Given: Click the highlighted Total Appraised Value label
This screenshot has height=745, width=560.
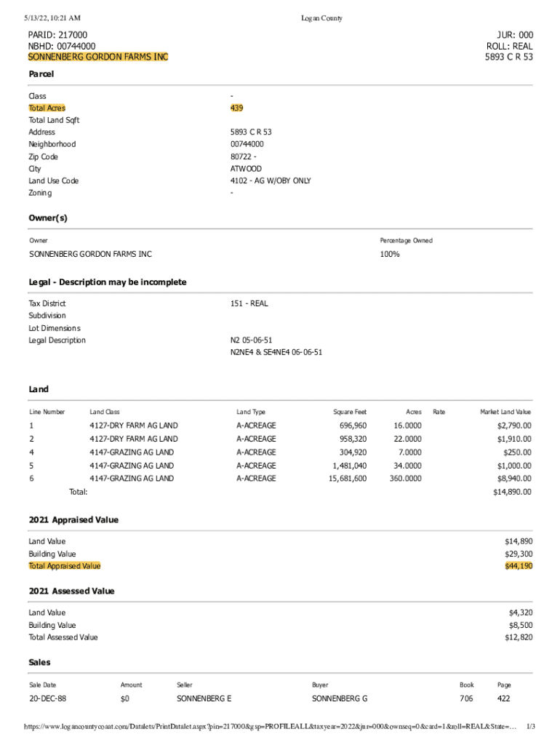Looking at the screenshot, I should coord(65,566).
